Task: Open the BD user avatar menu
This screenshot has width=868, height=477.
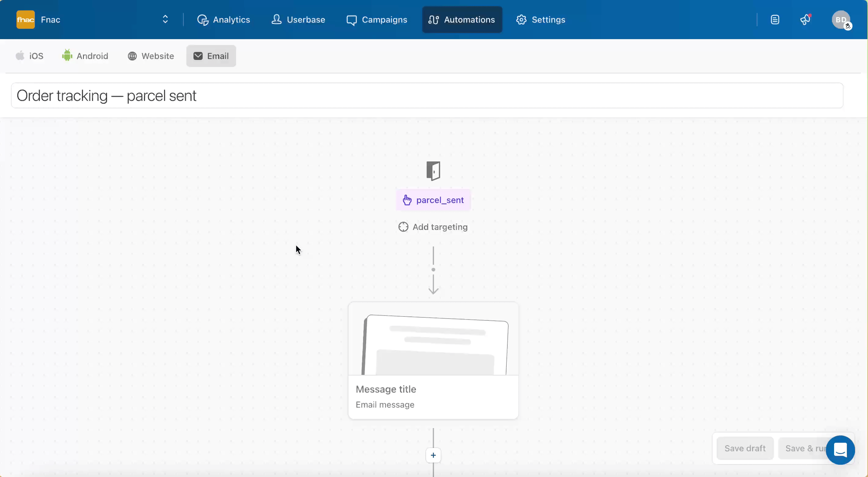Action: pos(841,20)
